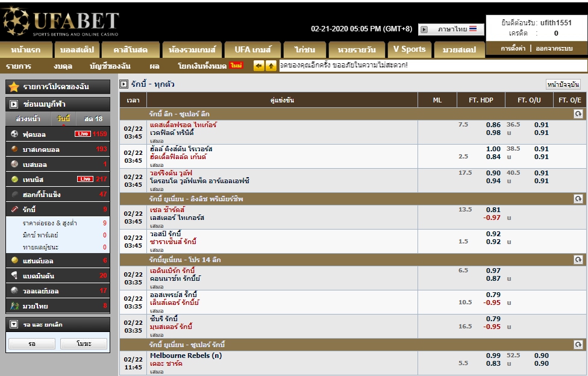Open the หน้าแรก home tab
This screenshot has width=588, height=376.
[26, 49]
